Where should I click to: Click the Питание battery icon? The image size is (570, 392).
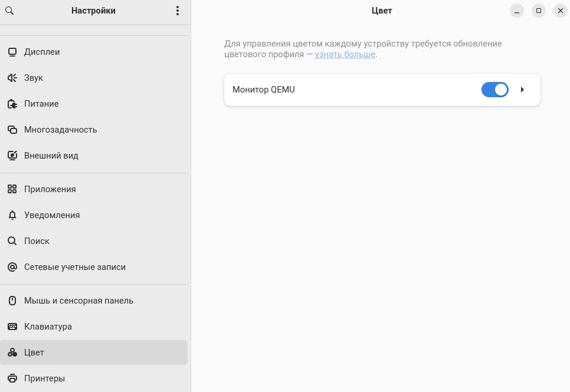click(12, 104)
